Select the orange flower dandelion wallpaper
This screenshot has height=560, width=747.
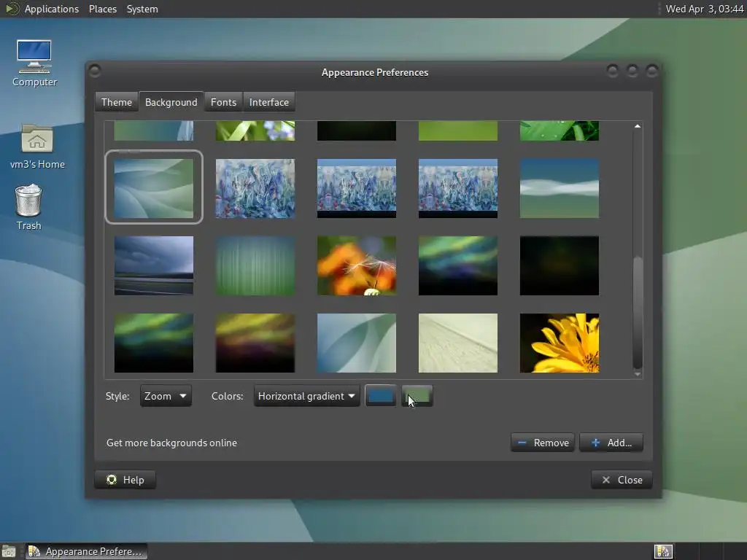pos(356,265)
